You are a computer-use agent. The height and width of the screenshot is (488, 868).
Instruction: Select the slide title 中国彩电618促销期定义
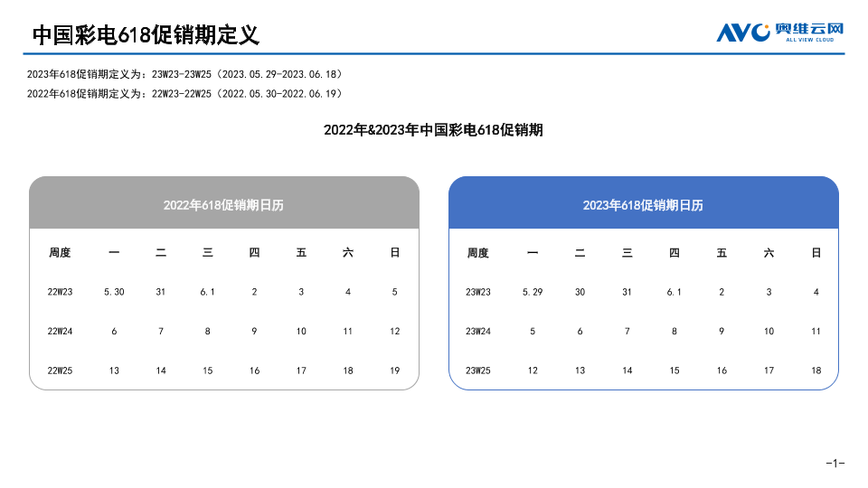coord(146,35)
